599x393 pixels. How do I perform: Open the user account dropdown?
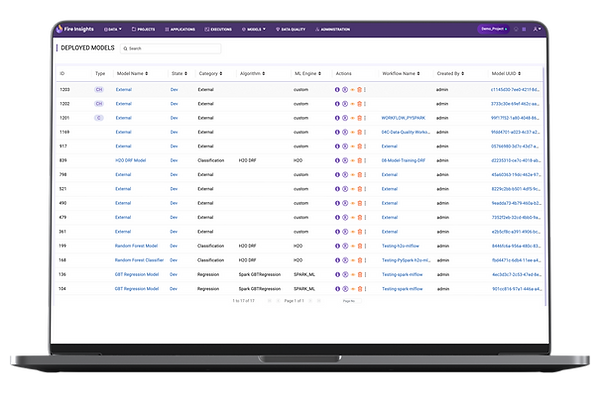pyautogui.click(x=537, y=29)
